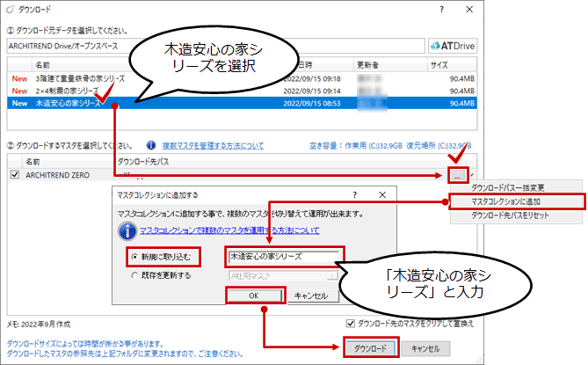
Task: Select the 3階建て重量鉄骨の家シリーズ row
Action: coord(242,79)
